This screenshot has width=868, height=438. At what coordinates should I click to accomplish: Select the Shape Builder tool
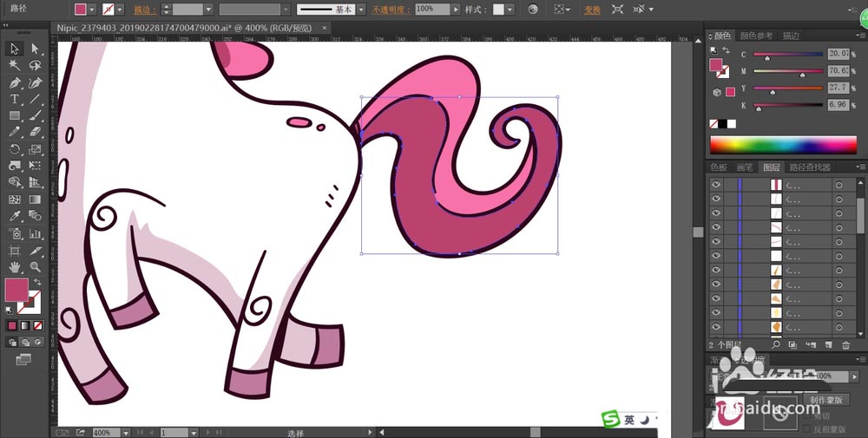coord(15,182)
